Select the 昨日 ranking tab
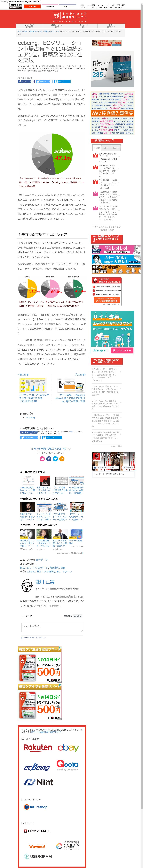 click(106, 148)
